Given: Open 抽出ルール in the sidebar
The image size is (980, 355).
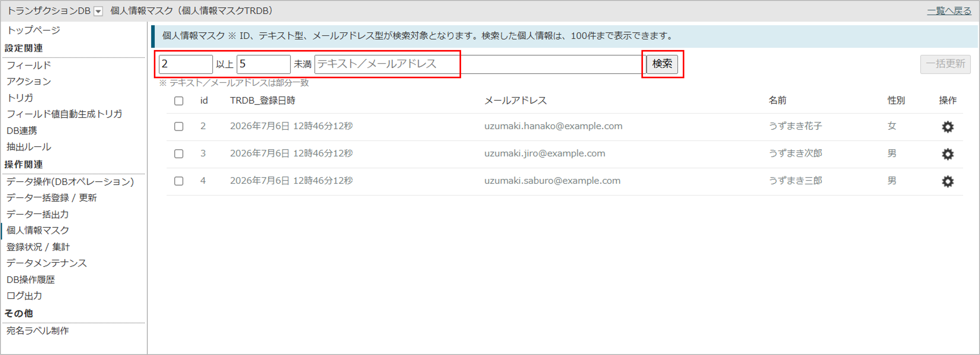Looking at the screenshot, I should coord(29,147).
